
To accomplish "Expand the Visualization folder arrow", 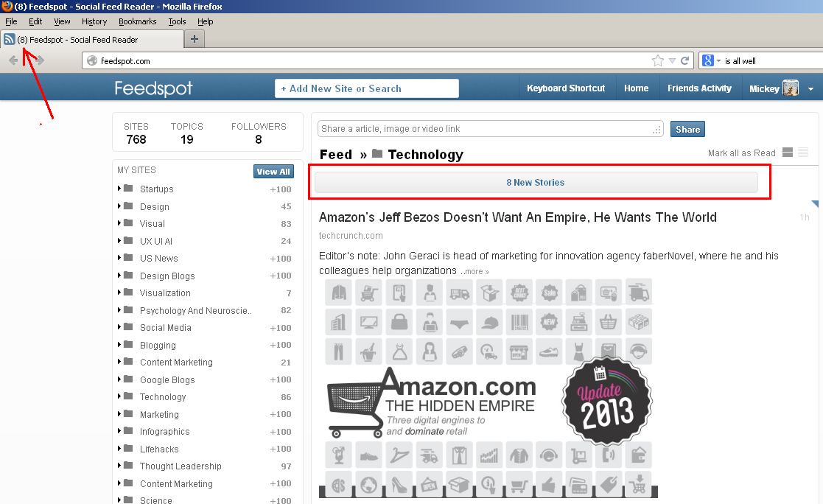I will pos(119,293).
